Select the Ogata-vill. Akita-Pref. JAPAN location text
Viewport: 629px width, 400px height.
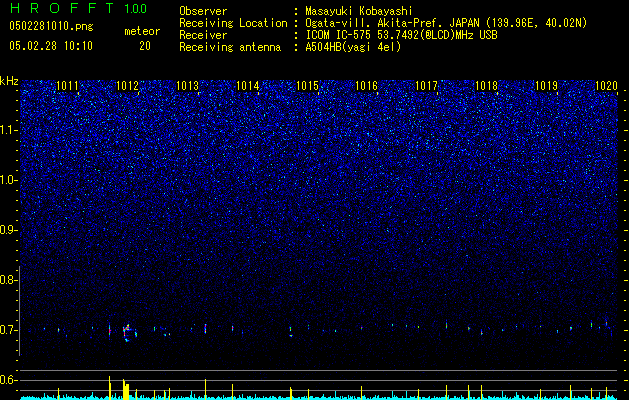(x=446, y=23)
